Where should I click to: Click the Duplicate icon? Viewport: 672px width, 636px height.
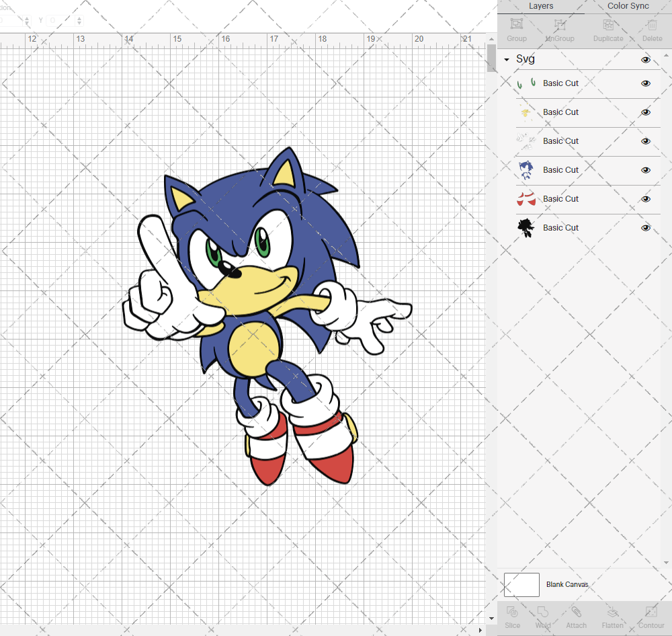608,28
